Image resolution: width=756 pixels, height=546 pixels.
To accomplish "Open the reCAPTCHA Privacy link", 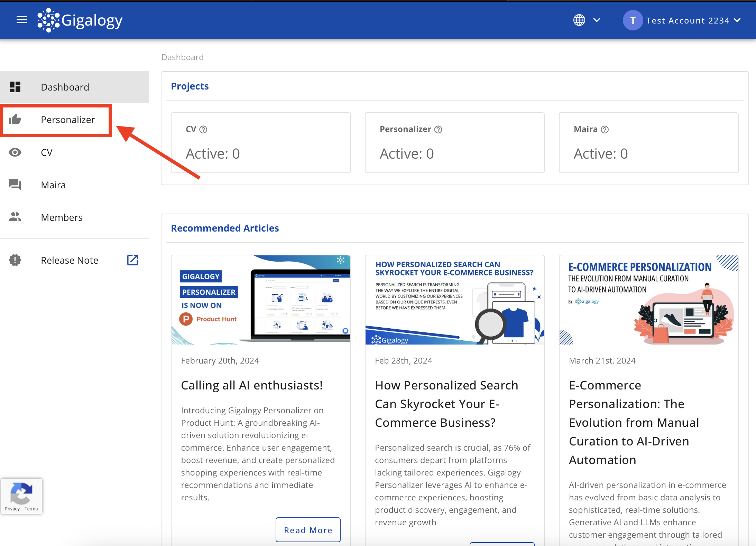I will 12,509.
